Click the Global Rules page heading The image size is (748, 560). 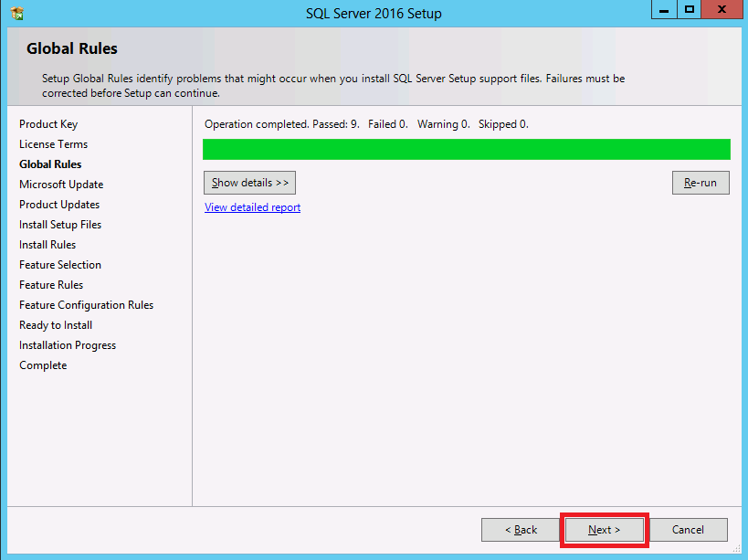71,48
